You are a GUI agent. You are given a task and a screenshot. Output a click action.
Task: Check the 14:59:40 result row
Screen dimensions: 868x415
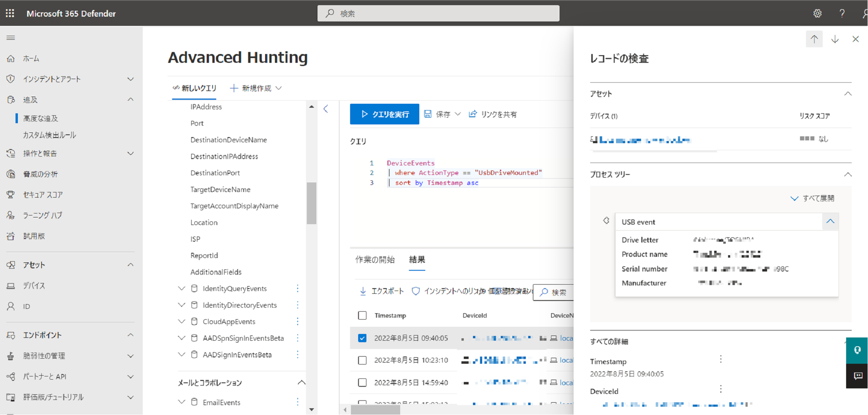pyautogui.click(x=362, y=382)
